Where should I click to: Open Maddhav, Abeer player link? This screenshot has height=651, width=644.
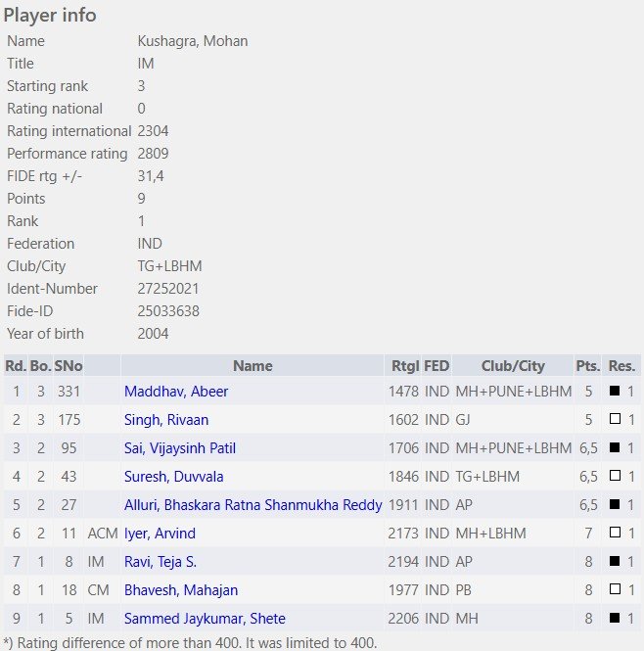pyautogui.click(x=176, y=392)
